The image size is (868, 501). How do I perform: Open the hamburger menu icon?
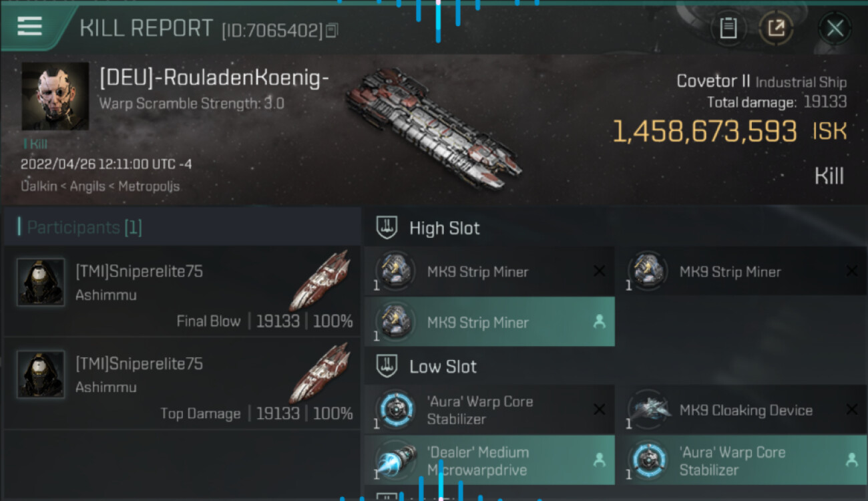29,26
